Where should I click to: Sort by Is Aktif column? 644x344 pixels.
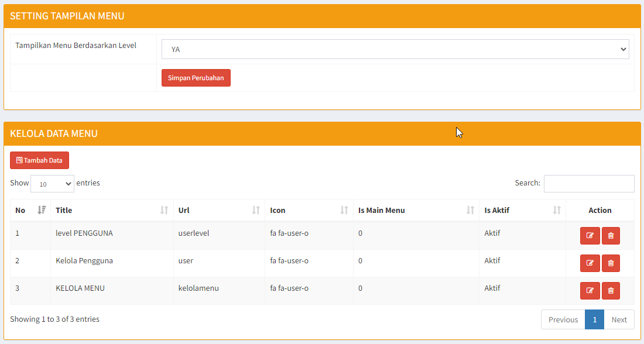click(x=522, y=210)
